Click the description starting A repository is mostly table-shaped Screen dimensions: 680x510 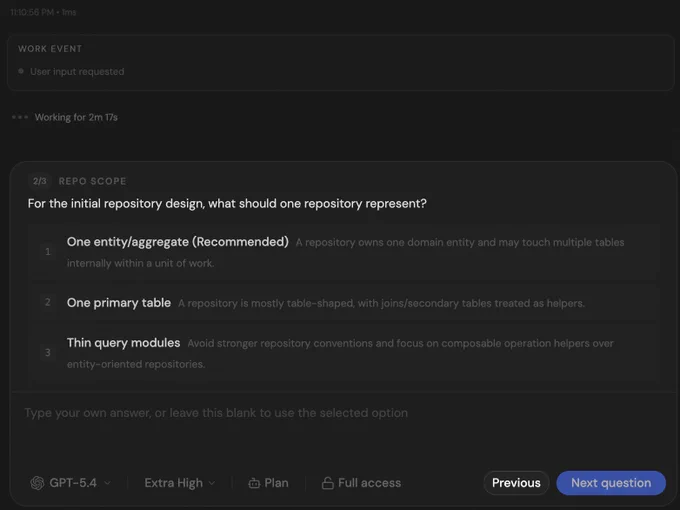click(382, 303)
